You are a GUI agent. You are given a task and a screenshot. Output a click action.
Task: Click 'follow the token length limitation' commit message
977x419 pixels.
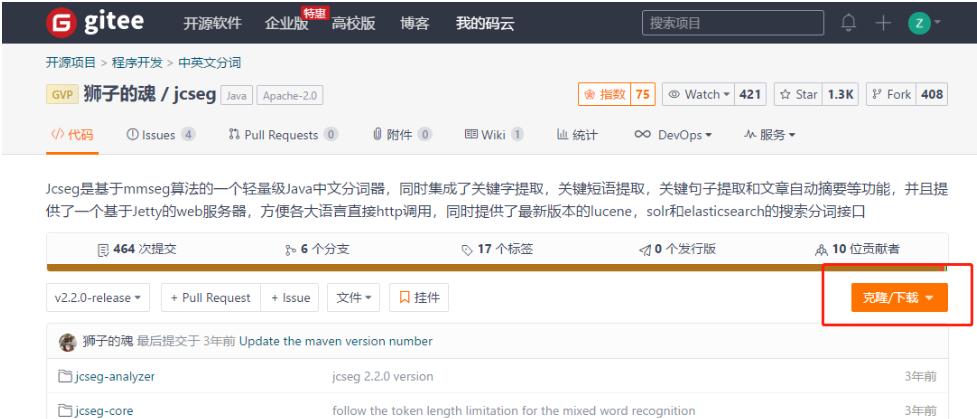tap(513, 411)
